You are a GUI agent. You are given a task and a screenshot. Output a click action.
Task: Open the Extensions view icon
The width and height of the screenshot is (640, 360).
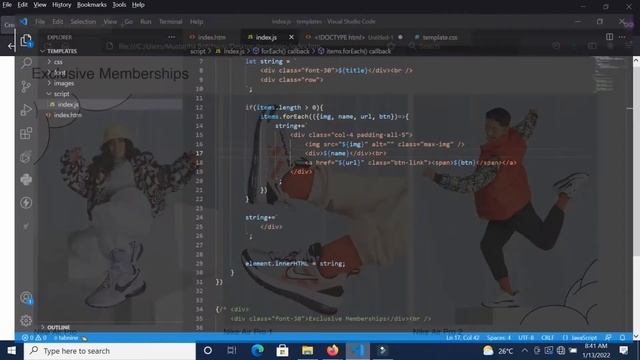[26, 133]
